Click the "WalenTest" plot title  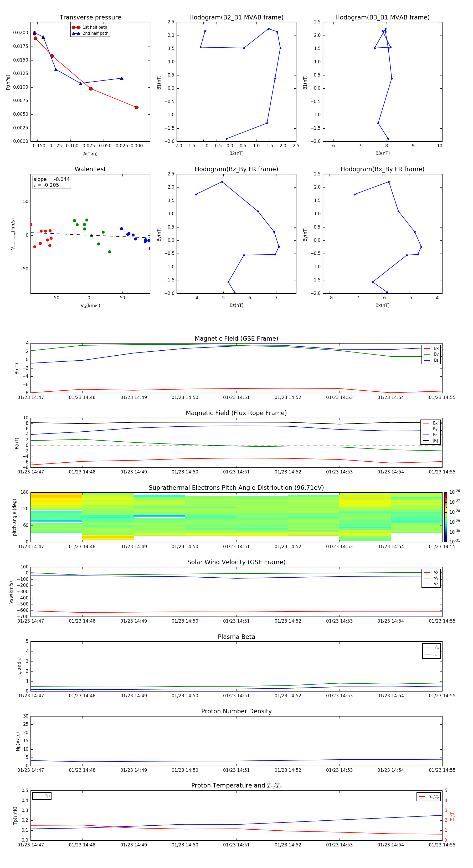click(x=90, y=169)
